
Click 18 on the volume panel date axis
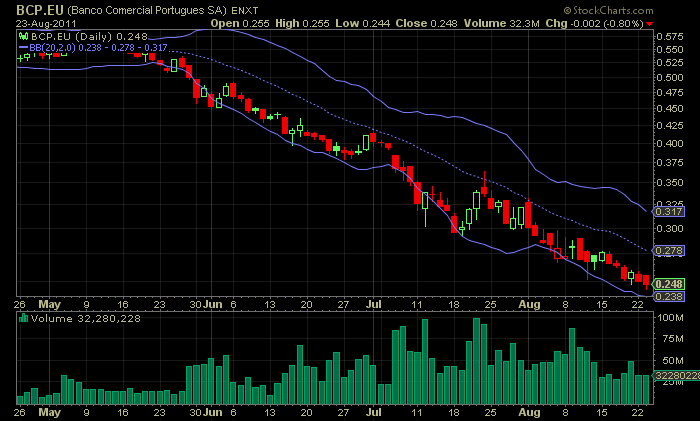(x=454, y=412)
